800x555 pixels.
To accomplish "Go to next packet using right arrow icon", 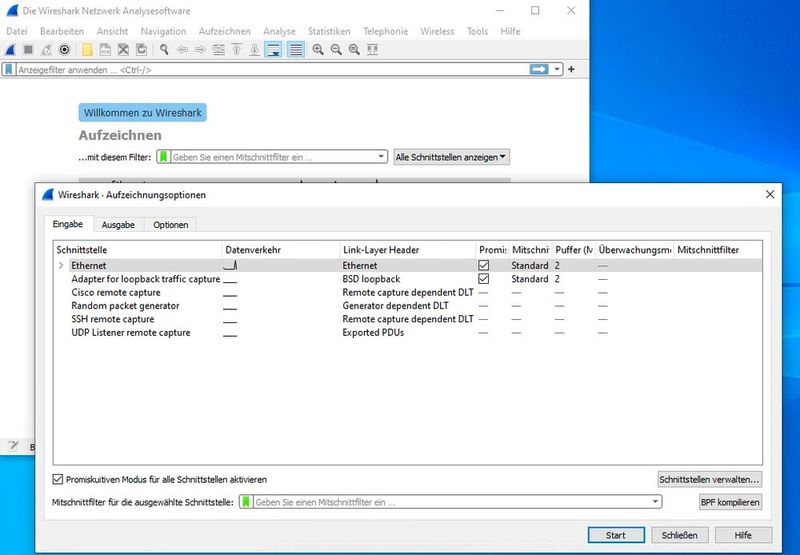I will pos(200,49).
